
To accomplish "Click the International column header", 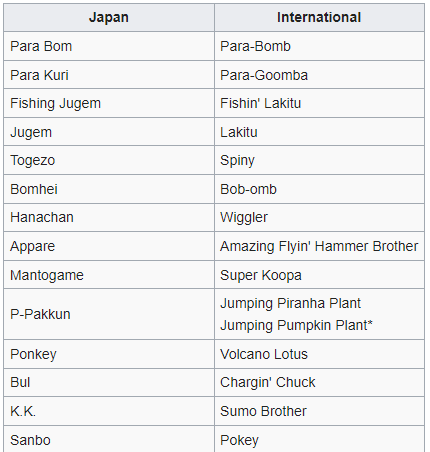I will (x=319, y=17).
